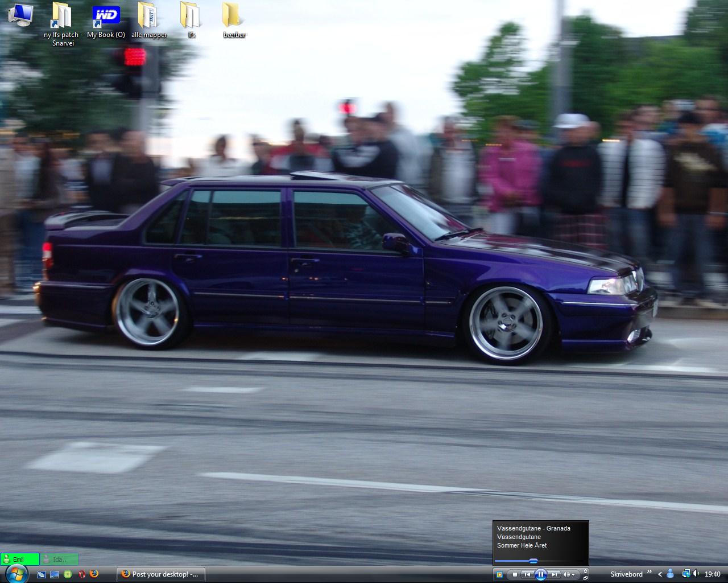Expand the Skrivebord toolbar chevron
728x584 pixels.
[x=650, y=572]
